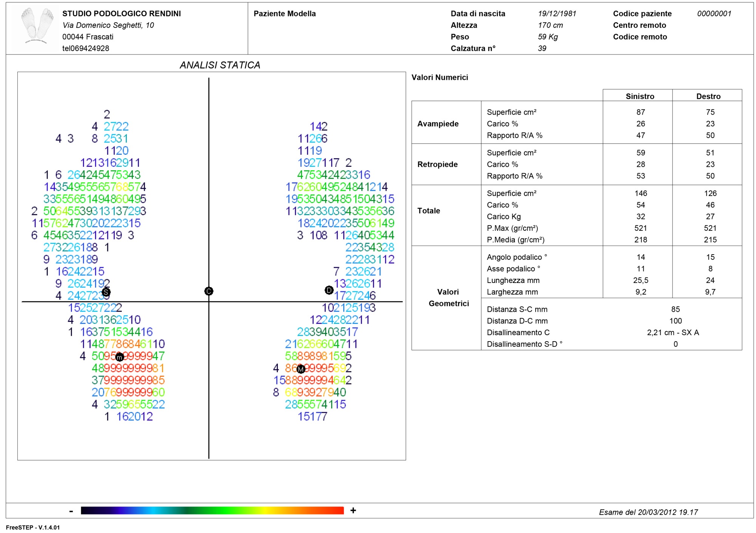Select the C center marker on vertical axis
This screenshot has height=533, width=756.
pos(209,291)
